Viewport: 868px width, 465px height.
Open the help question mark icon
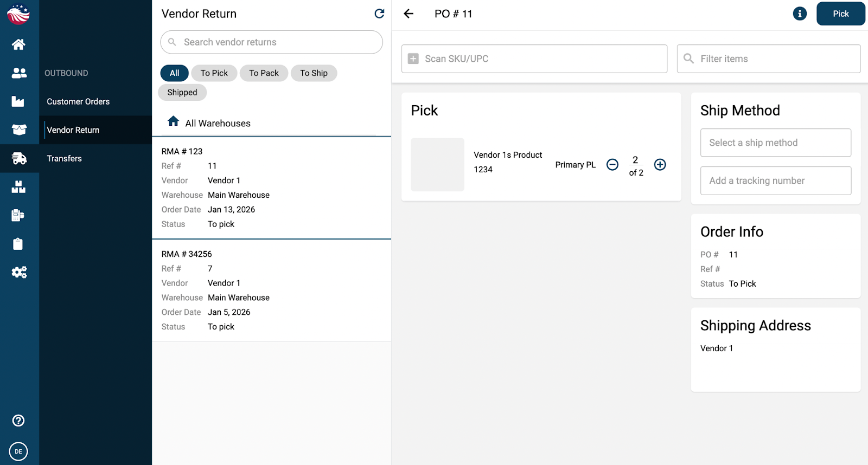tap(18, 421)
